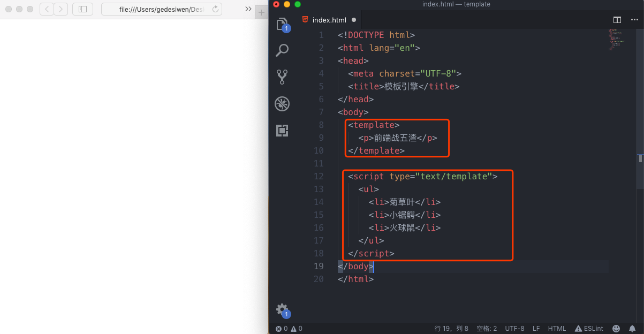Screen dimensions: 644x334
Task: Open notifications bell in the status bar
Action: pyautogui.click(x=632, y=328)
